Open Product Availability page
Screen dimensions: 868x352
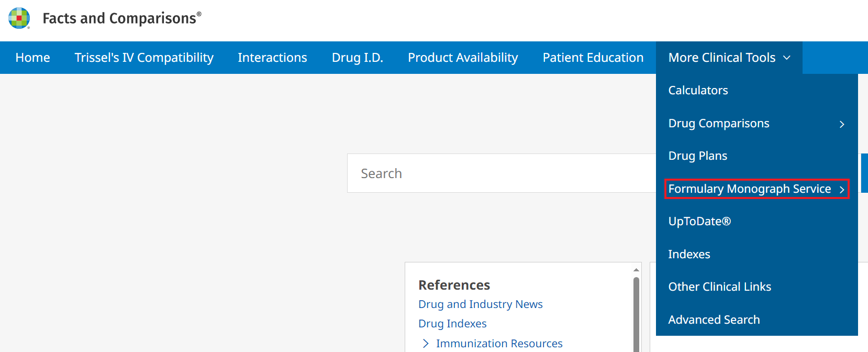click(463, 58)
